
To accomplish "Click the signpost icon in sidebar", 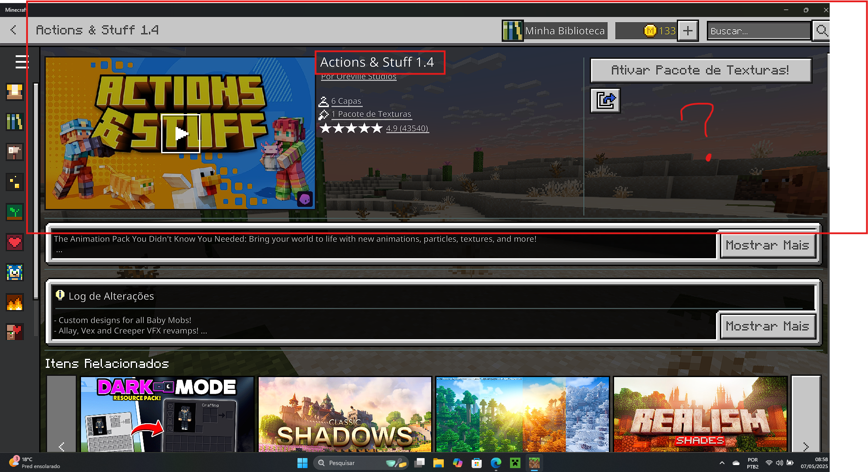I will (x=14, y=152).
